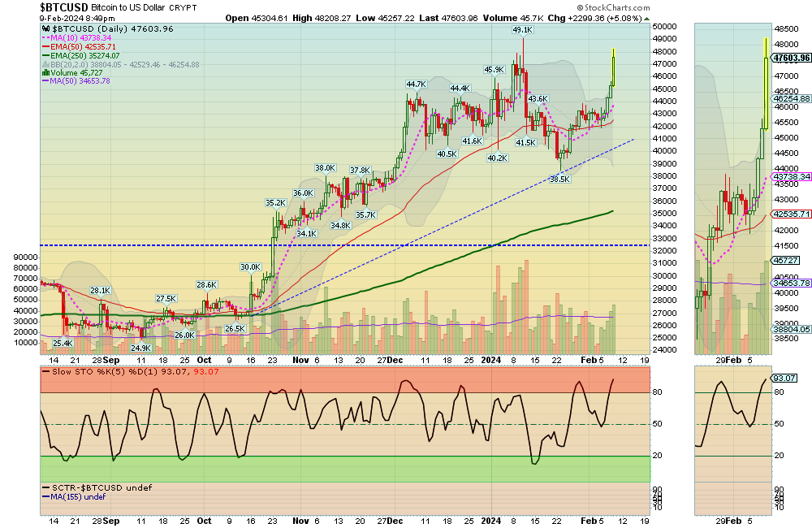Click the 'Volume 45,727' legend entry

[76, 73]
